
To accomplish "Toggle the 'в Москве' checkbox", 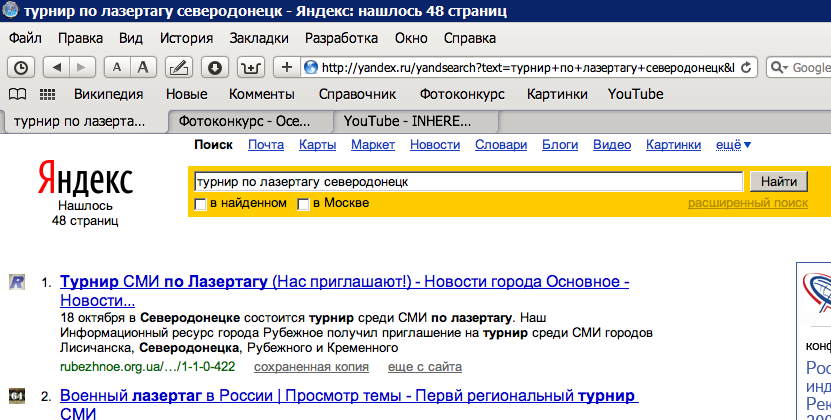I will tap(303, 204).
